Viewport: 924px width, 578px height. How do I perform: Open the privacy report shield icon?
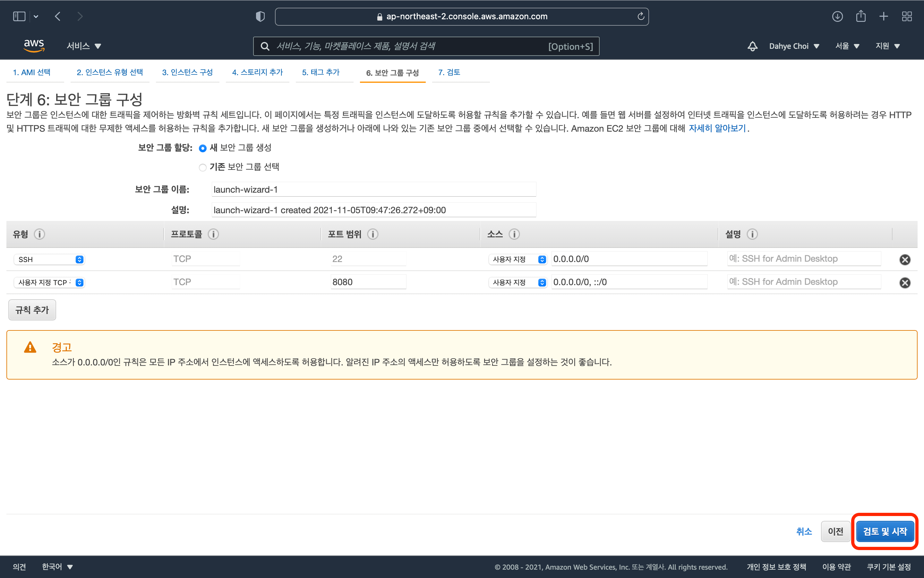click(260, 16)
